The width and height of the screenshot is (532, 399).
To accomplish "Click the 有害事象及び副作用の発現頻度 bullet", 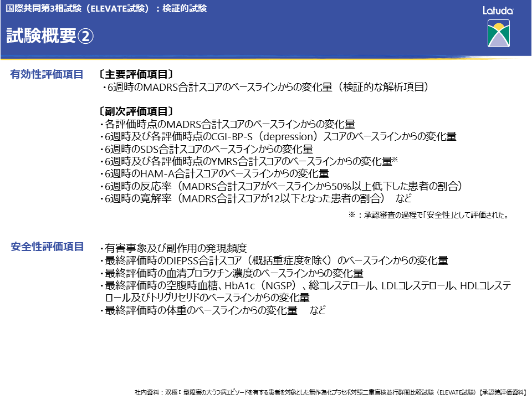I will (173, 248).
